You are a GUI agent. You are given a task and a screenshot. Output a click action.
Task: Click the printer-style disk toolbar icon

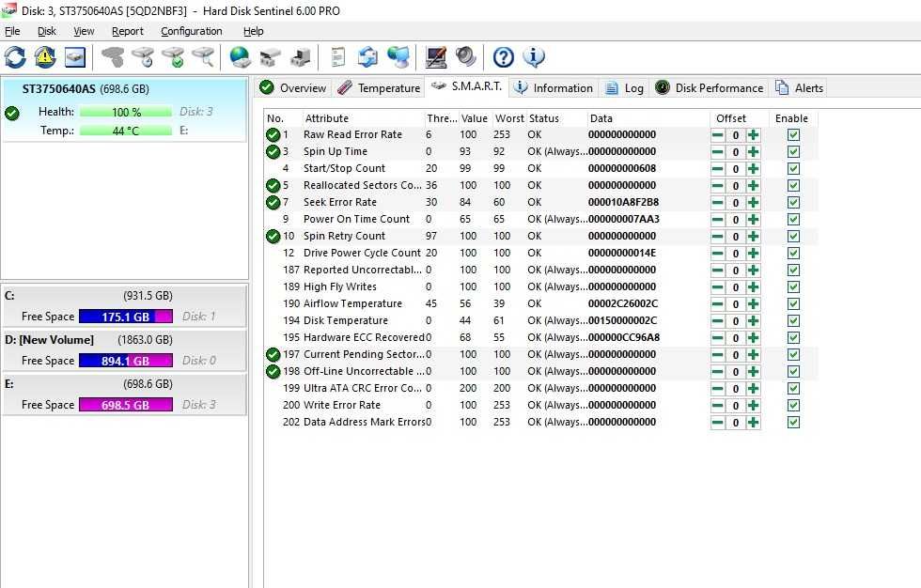coord(271,57)
